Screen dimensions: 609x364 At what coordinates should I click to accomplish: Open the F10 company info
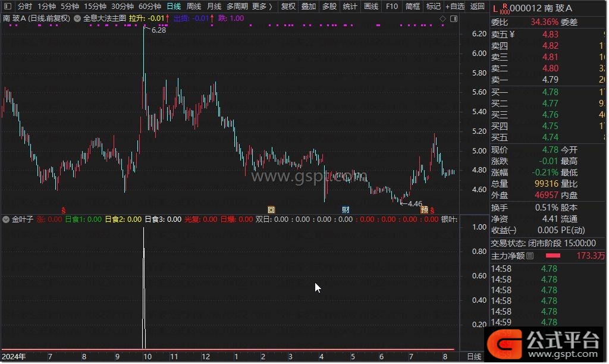(392, 6)
